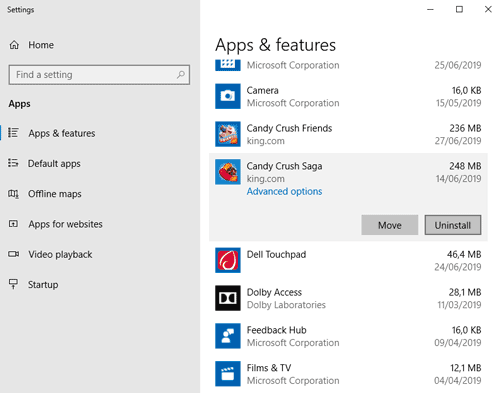
Task: Click the Camera app icon
Action: click(x=228, y=96)
